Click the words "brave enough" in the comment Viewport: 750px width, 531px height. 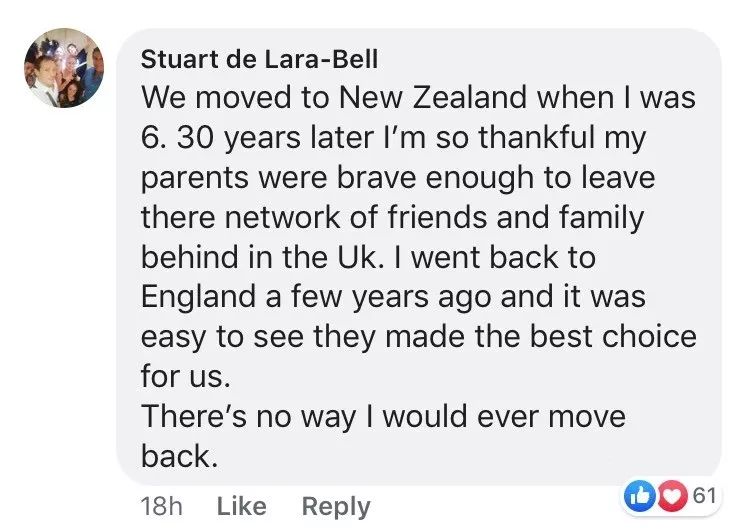click(x=435, y=178)
